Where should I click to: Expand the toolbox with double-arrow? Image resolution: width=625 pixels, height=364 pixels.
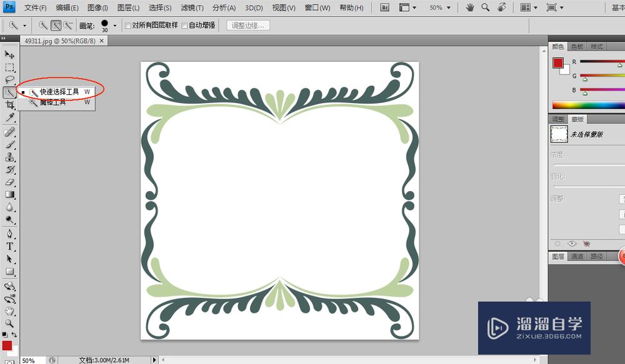(3, 39)
